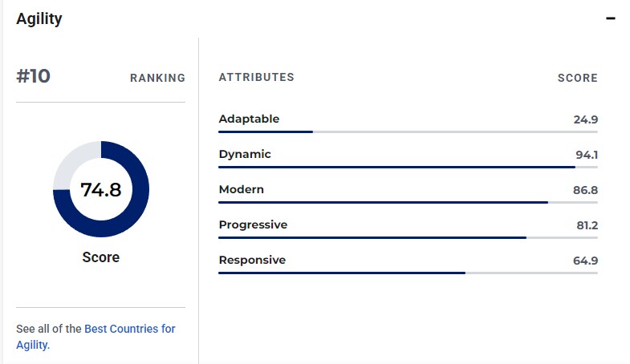Image resolution: width=630 pixels, height=364 pixels.
Task: Select the 74.8 score donut chart
Action: pos(101,189)
